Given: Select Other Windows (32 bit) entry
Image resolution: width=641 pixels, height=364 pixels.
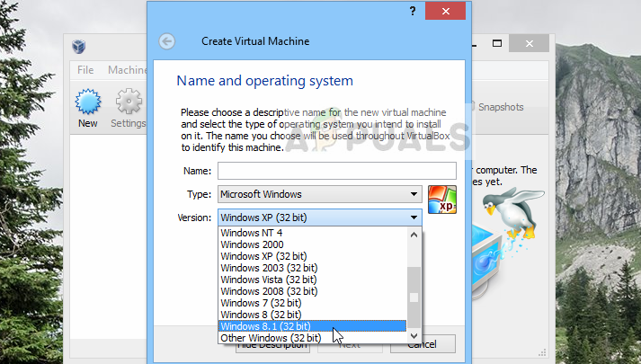Looking at the screenshot, I should point(271,338).
